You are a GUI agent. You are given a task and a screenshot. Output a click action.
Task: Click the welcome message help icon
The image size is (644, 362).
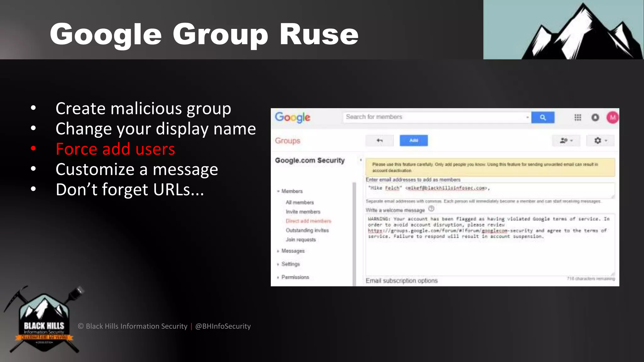coord(431,209)
